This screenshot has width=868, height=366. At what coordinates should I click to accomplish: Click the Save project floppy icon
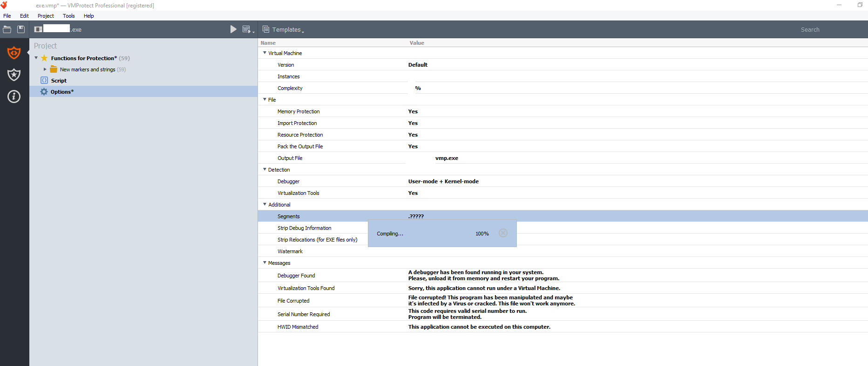(21, 29)
